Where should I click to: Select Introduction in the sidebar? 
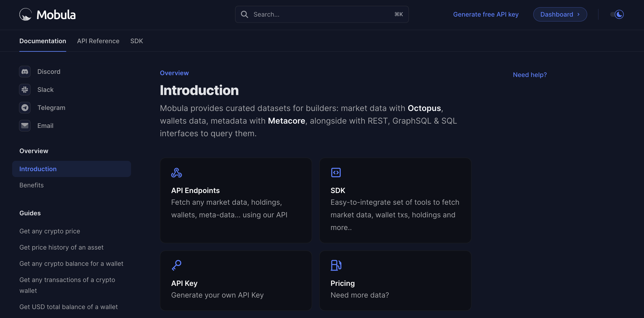pos(71,169)
